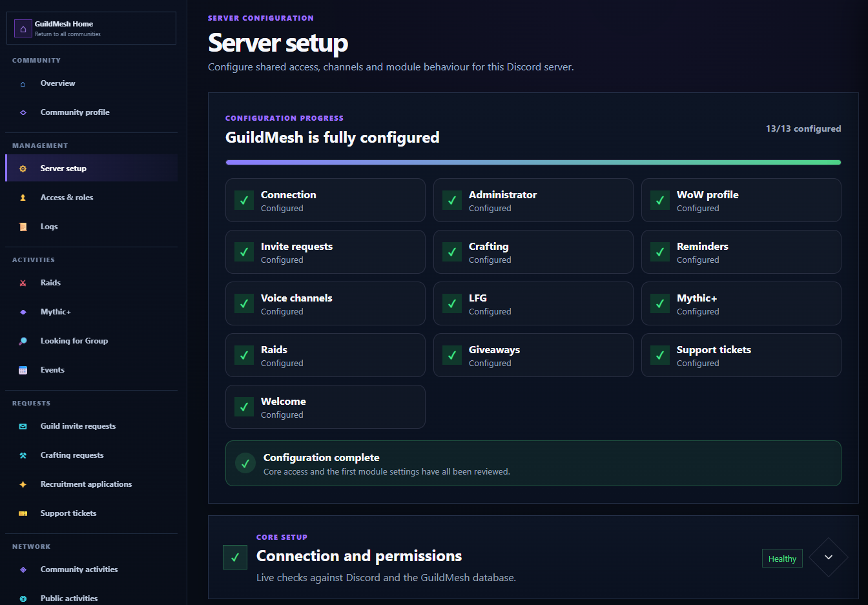The image size is (868, 605).
Task: Click the 13/13 configured counter
Action: [803, 128]
